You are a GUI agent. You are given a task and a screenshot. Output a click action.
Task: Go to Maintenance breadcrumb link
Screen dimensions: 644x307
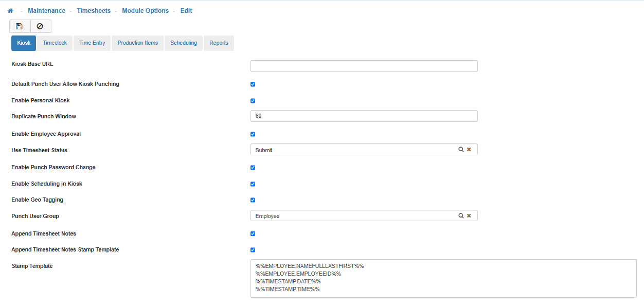(46, 11)
